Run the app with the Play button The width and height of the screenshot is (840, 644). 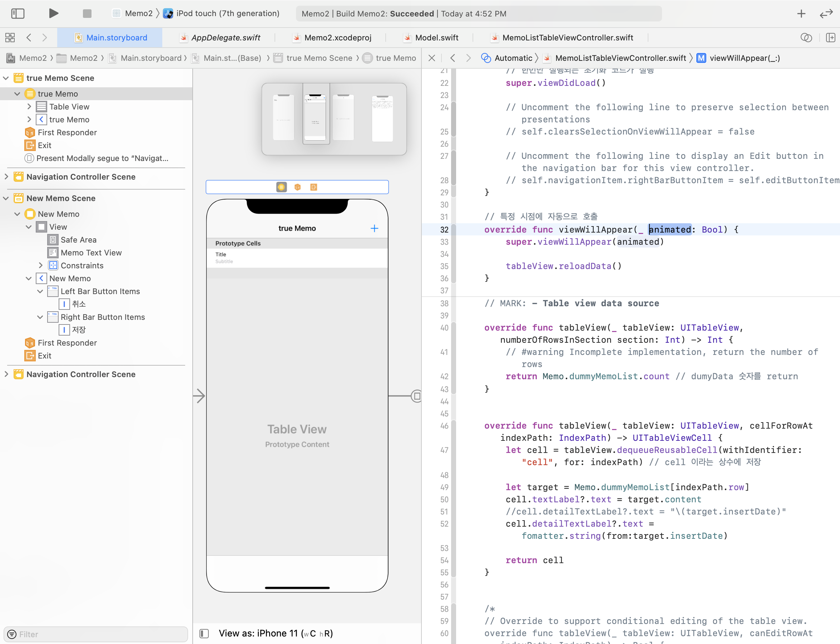point(54,14)
